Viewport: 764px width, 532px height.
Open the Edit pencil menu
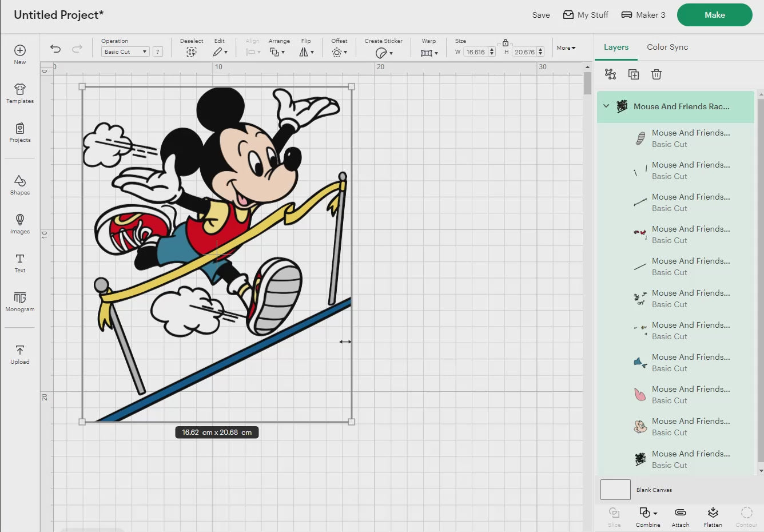click(220, 52)
